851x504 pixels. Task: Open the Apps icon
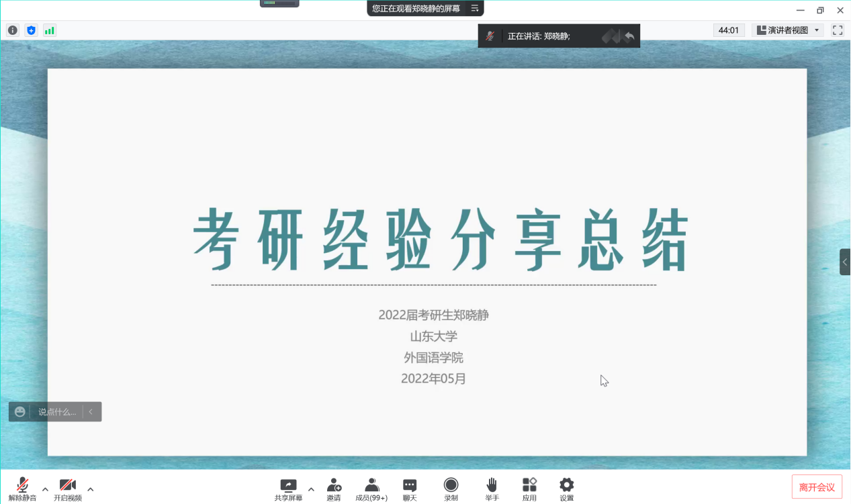529,489
